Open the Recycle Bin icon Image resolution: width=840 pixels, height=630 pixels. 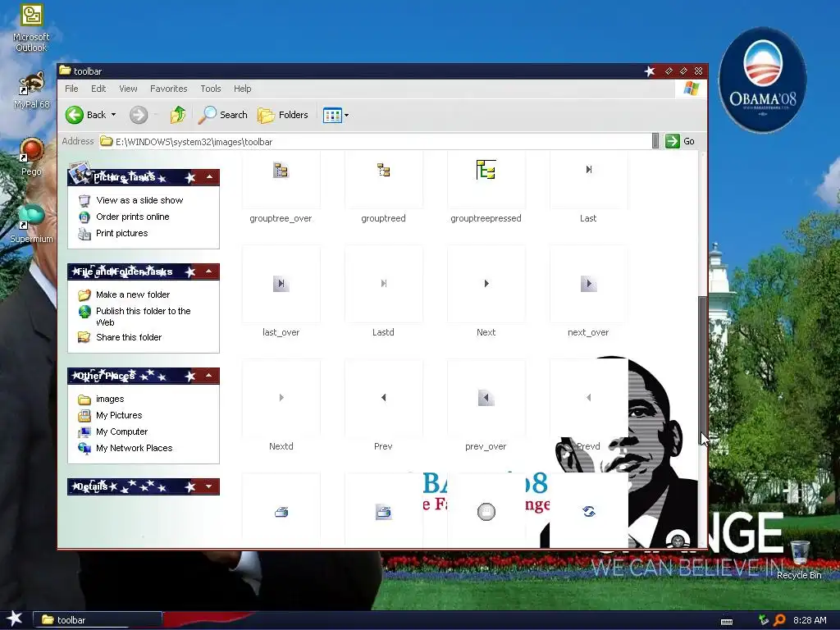(x=799, y=559)
